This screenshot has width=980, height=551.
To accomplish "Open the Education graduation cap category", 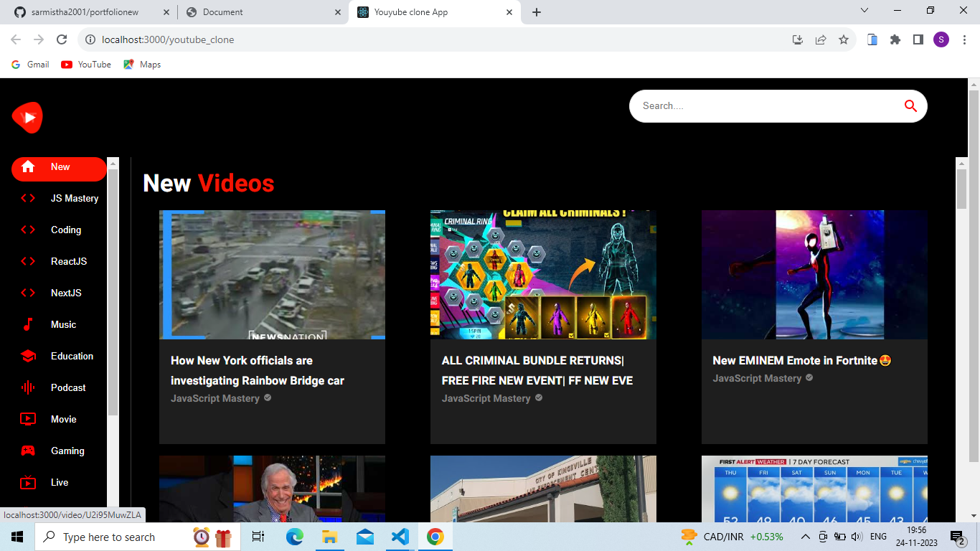I will [59, 356].
